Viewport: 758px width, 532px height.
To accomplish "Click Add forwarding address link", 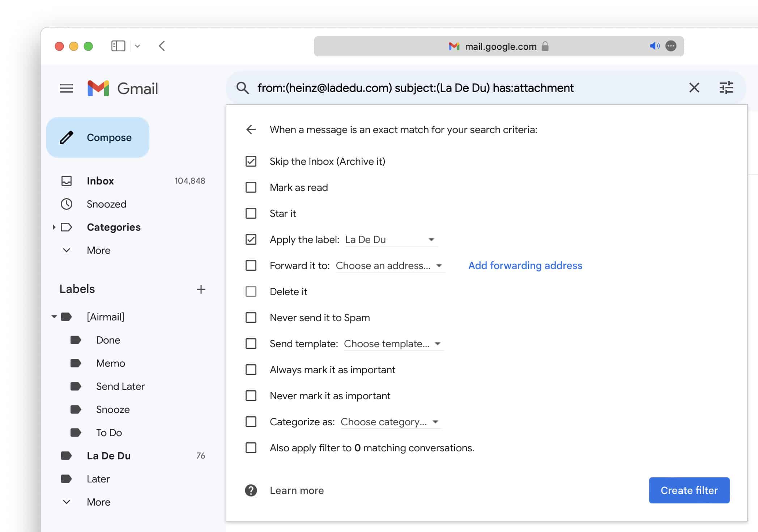I will (525, 265).
